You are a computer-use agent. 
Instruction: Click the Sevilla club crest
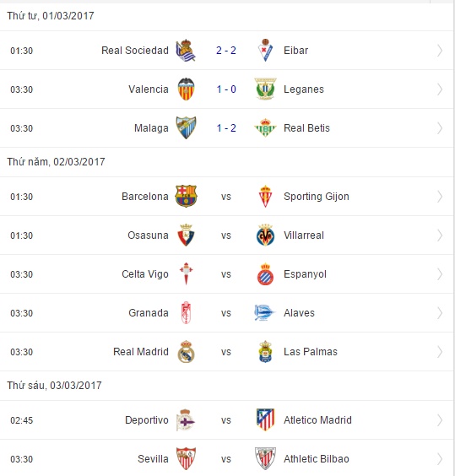click(x=186, y=458)
